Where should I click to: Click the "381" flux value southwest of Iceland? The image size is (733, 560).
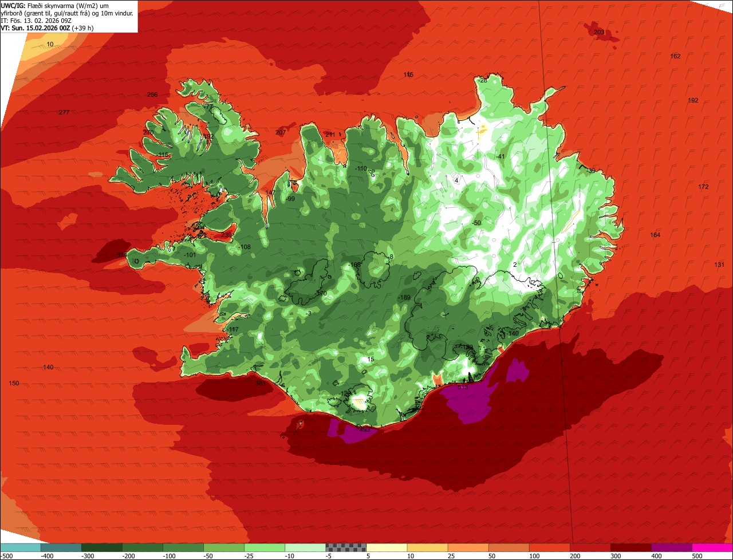coord(261,383)
